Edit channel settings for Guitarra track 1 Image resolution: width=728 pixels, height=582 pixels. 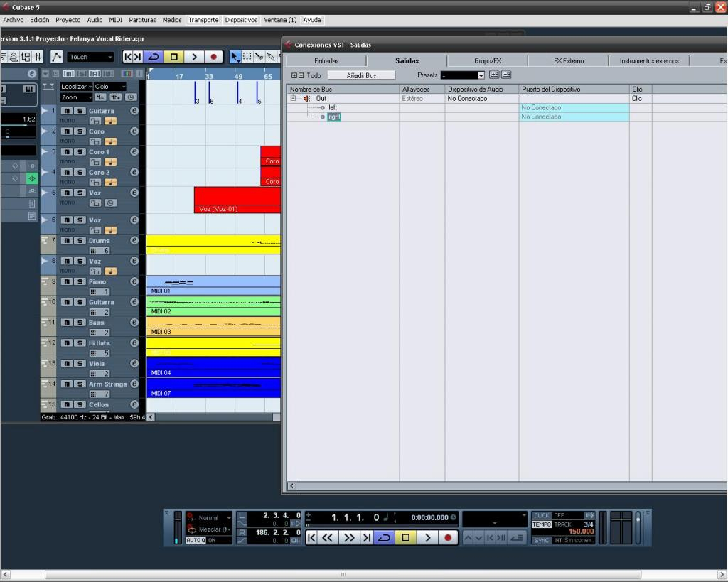tap(134, 110)
